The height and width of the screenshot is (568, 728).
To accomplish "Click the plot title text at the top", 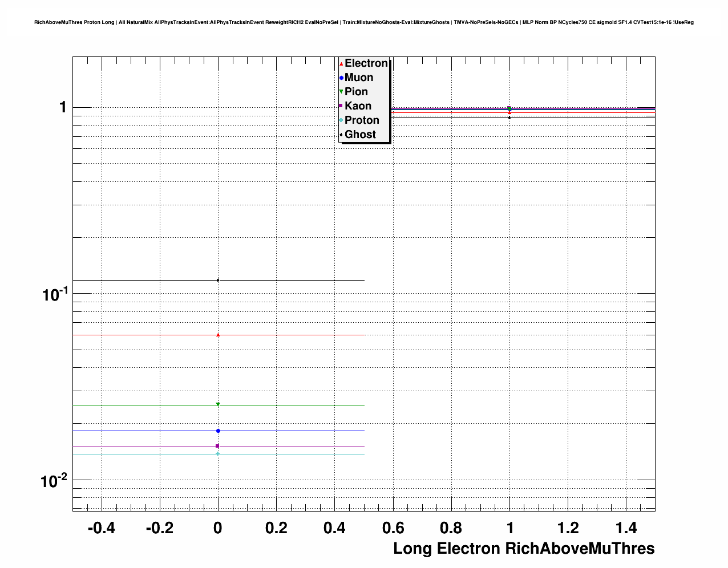I will coord(364,22).
